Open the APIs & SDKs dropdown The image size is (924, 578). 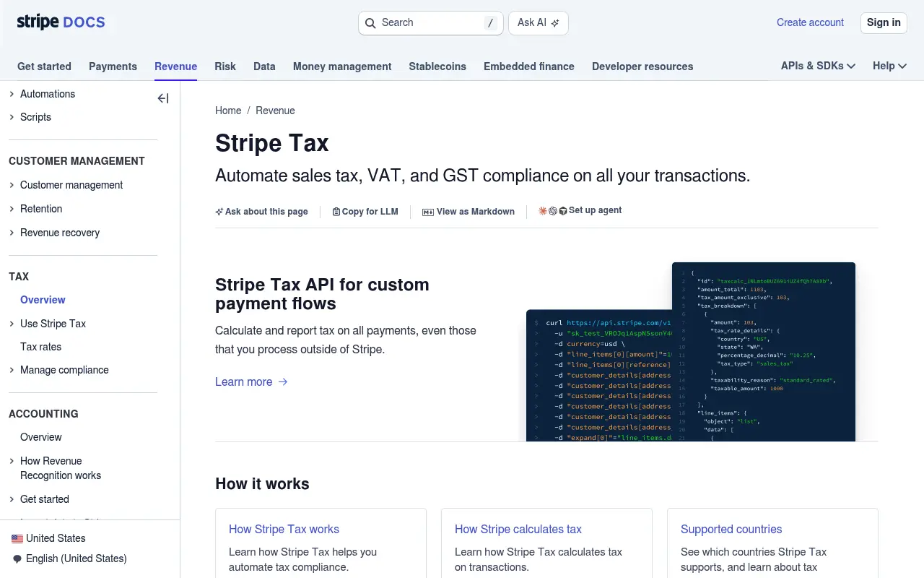818,66
